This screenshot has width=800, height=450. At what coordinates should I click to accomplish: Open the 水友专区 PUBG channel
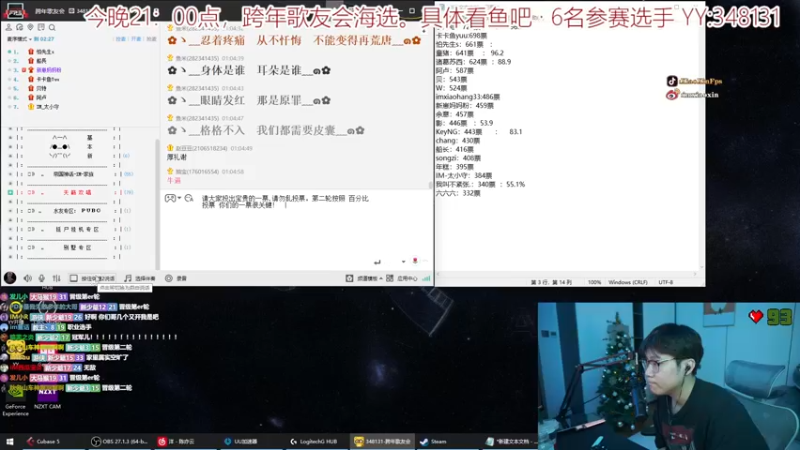(77, 211)
